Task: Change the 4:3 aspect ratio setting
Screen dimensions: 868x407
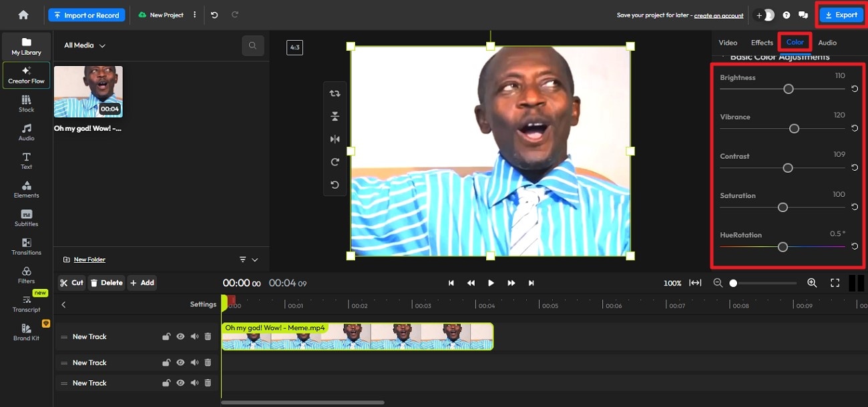Action: [x=294, y=47]
